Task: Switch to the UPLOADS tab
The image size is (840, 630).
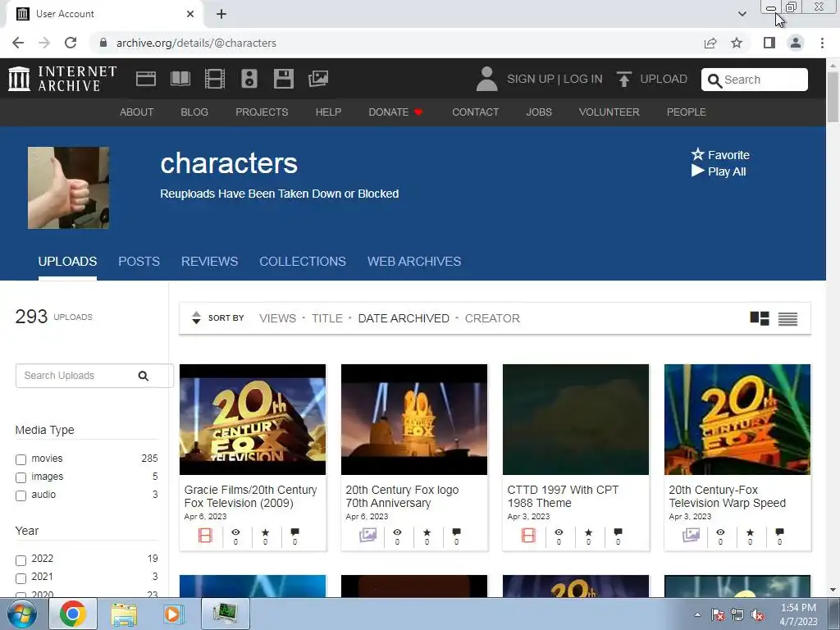Action: pos(67,262)
